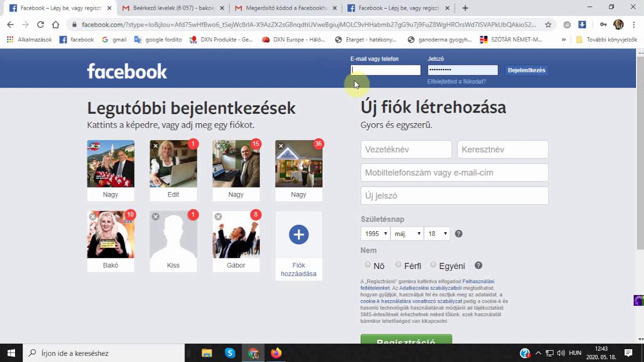Click the Facebook logo
644x362 pixels.
click(x=127, y=71)
